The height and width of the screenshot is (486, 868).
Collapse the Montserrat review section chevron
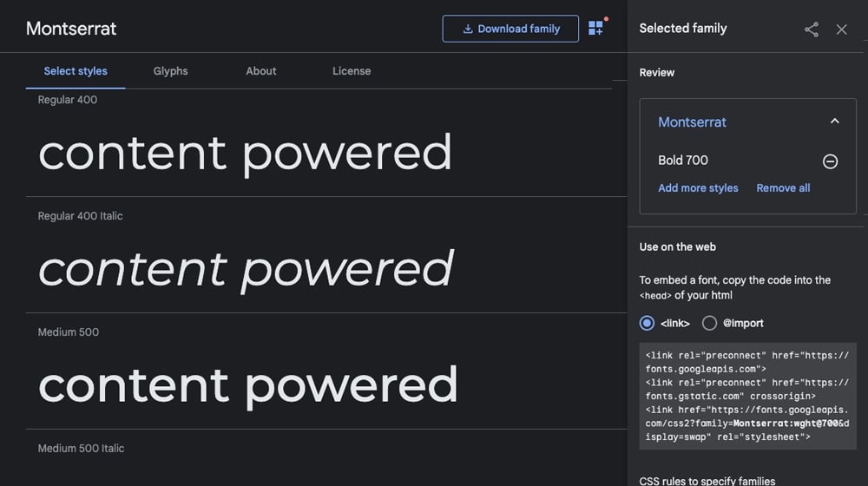835,121
